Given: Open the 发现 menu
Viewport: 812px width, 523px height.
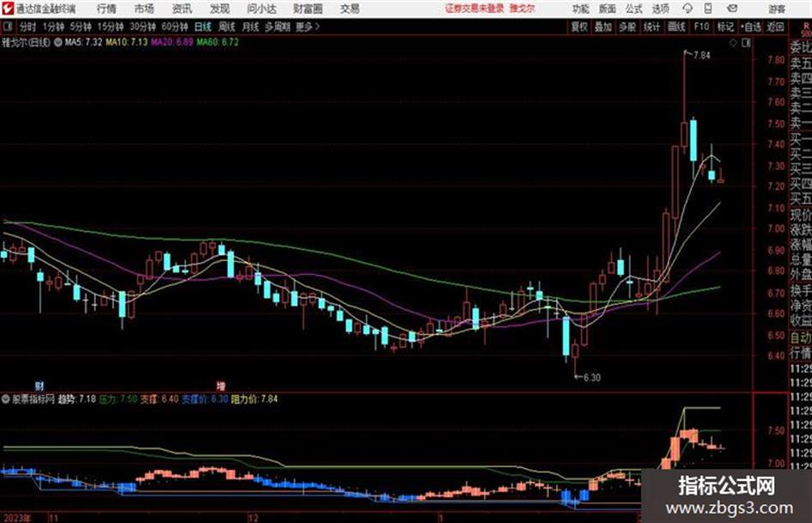Looking at the screenshot, I should tap(220, 9).
